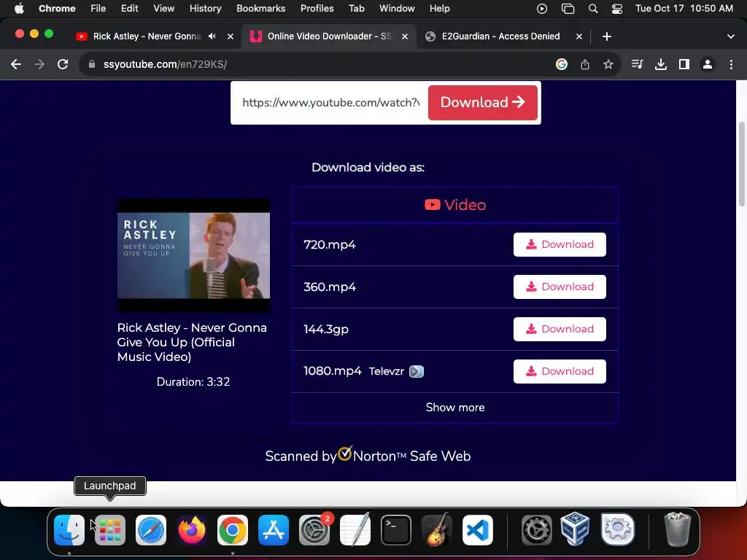Open Terminal from the Dock
747x560 pixels.
point(396,530)
